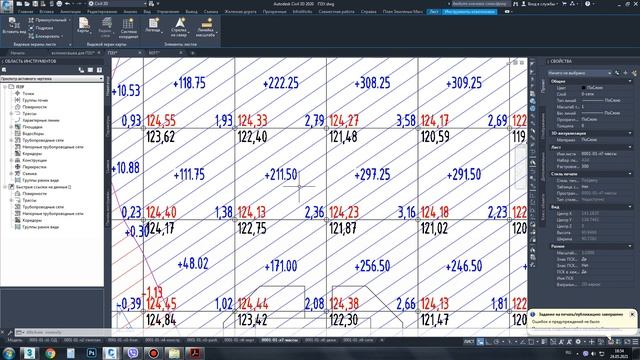
Task: Click the Линейка масштаба scale bar icon
Action: [205, 27]
